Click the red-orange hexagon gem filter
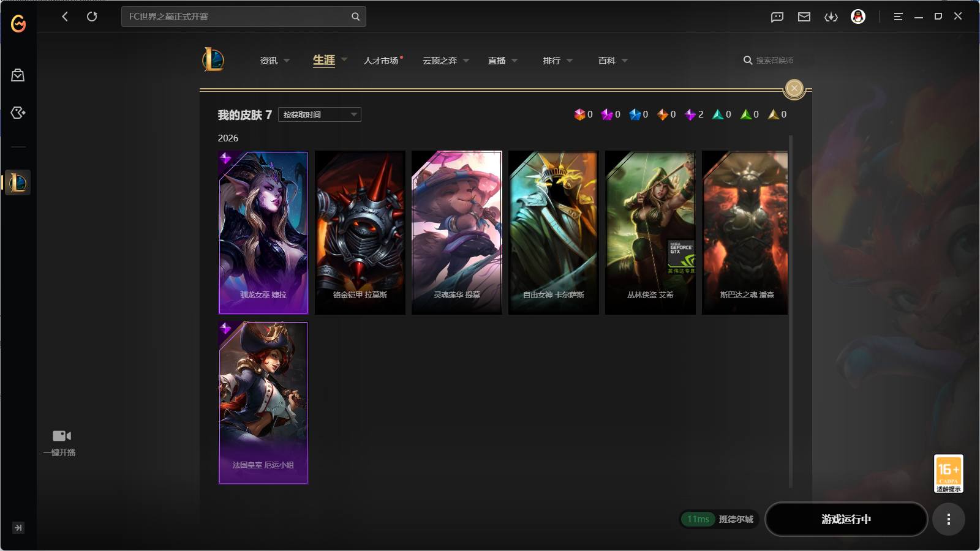This screenshot has height=551, width=980. point(579,114)
